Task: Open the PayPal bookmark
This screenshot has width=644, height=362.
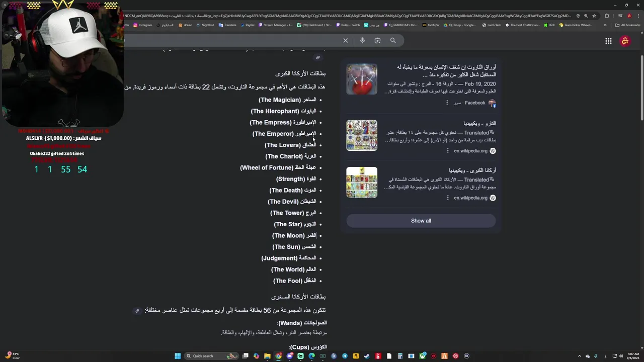Action: [248, 25]
